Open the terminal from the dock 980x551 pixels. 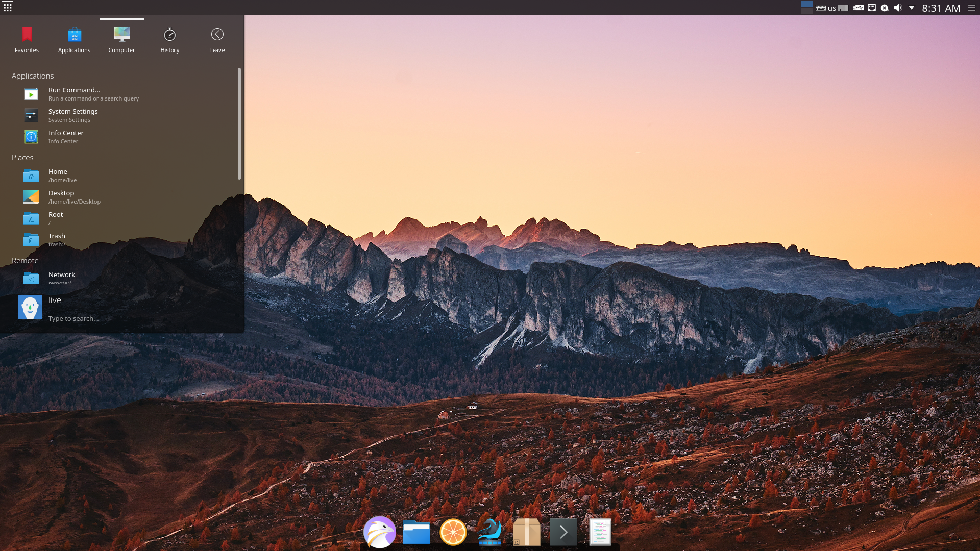(x=563, y=532)
